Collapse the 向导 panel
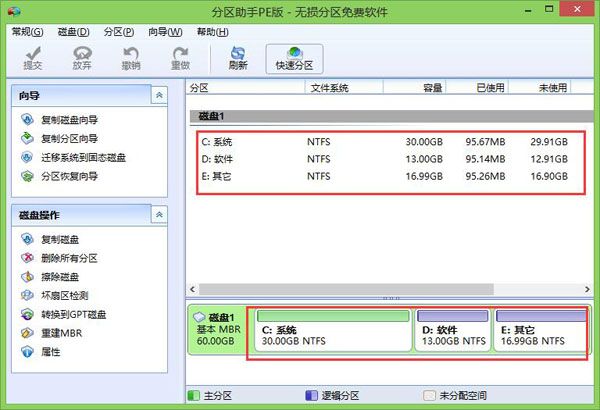 click(159, 95)
